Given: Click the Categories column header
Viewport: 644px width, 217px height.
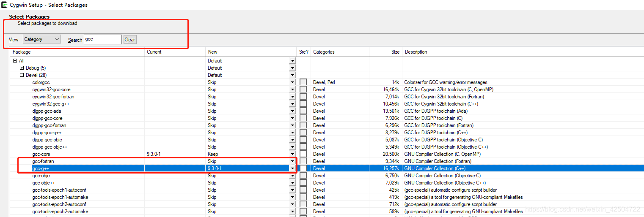Looking at the screenshot, I should click(x=340, y=52).
